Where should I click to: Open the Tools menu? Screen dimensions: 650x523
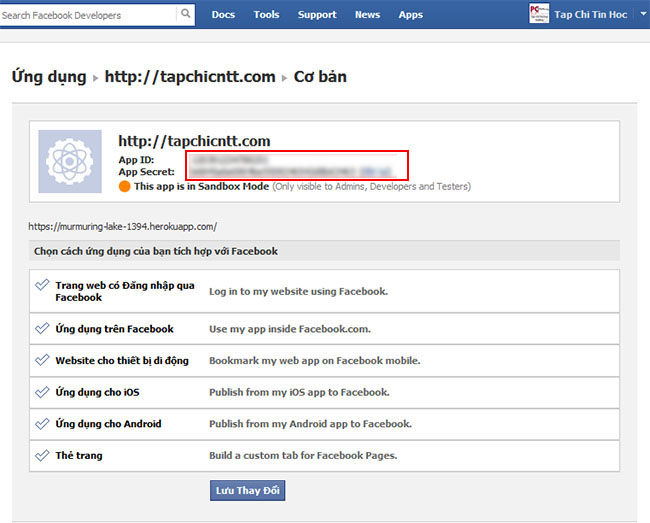pos(267,15)
